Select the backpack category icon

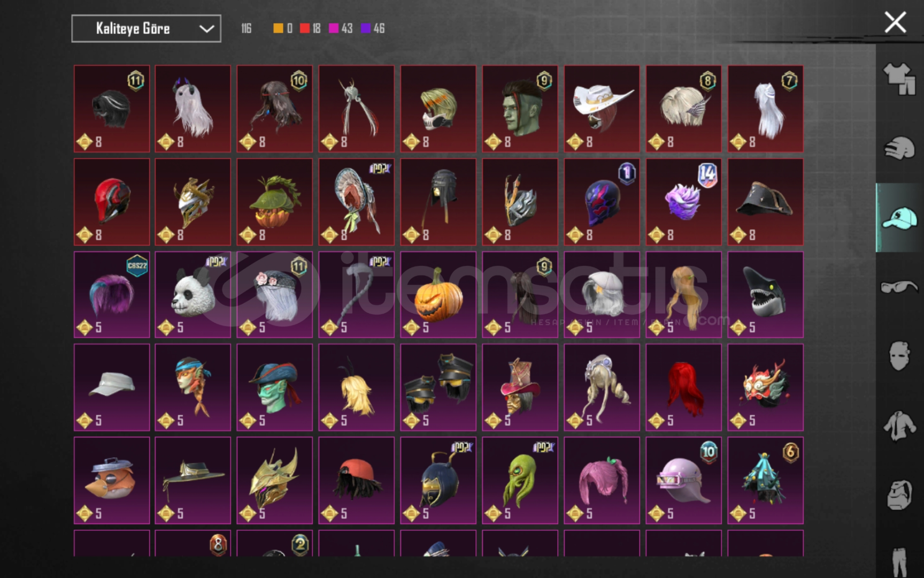click(899, 495)
